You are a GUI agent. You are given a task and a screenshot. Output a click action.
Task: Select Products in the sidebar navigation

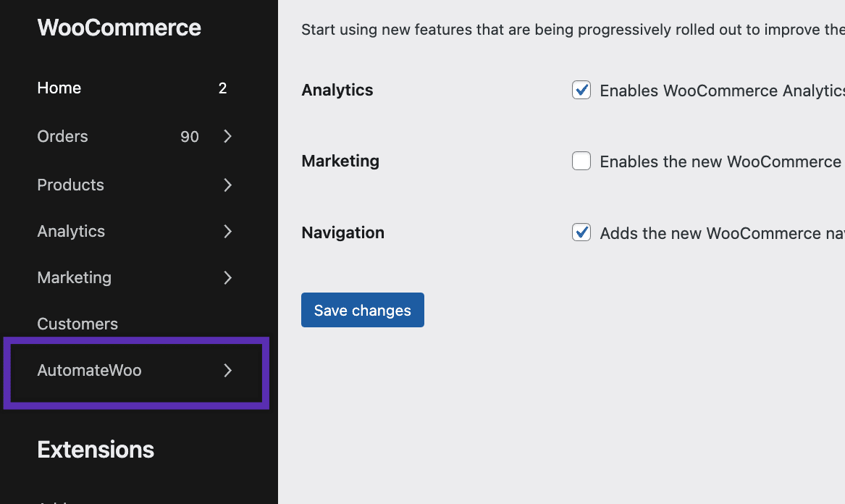click(x=70, y=185)
